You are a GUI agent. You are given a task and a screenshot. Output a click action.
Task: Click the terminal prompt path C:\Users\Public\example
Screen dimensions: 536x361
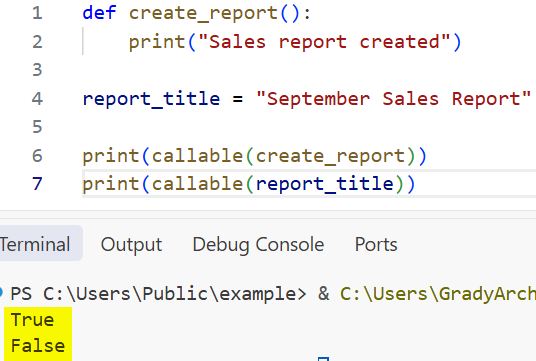click(x=175, y=294)
